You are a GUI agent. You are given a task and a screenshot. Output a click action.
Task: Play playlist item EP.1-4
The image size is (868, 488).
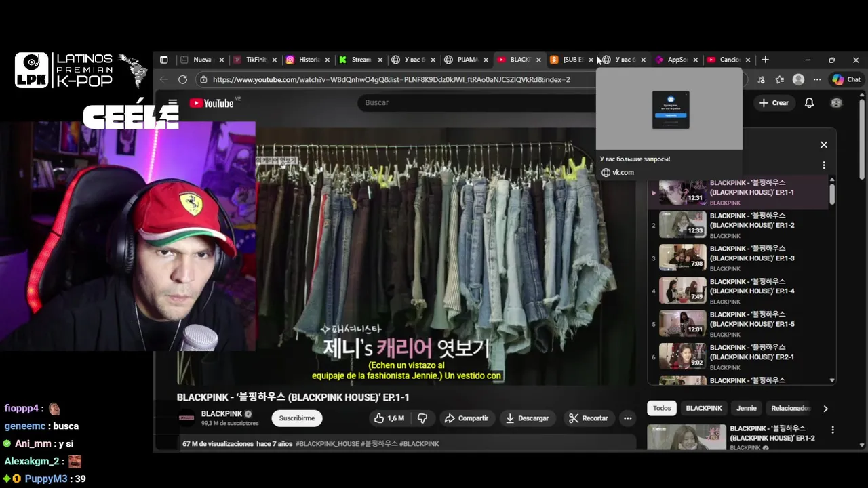(738, 291)
